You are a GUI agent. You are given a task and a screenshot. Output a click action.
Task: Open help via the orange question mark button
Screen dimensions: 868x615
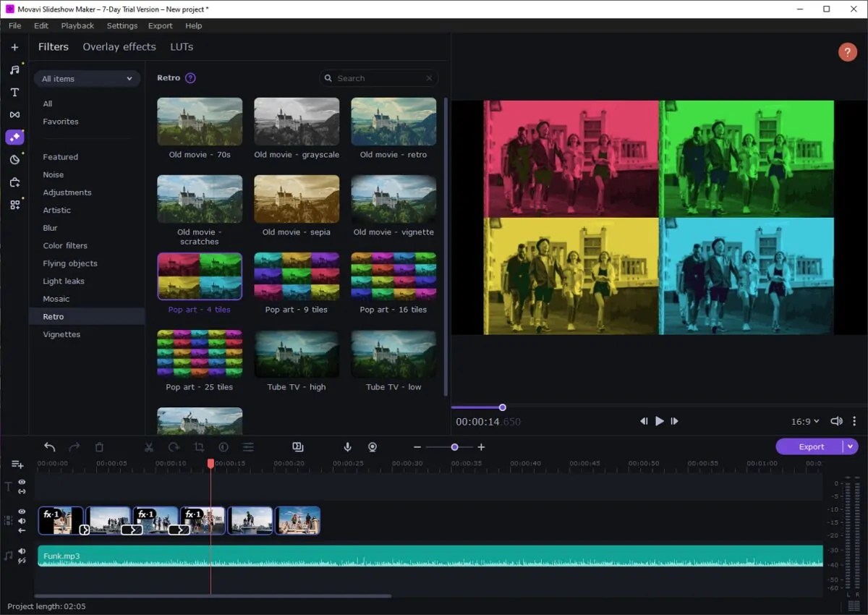(x=847, y=51)
